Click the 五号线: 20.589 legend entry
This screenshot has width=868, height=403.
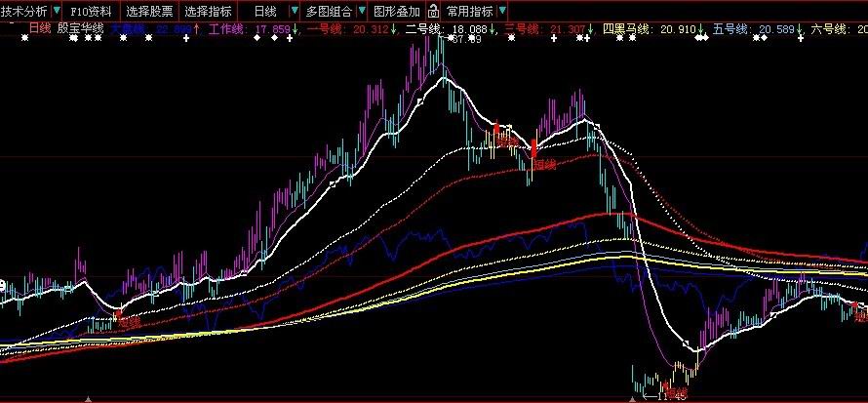pyautogui.click(x=754, y=29)
